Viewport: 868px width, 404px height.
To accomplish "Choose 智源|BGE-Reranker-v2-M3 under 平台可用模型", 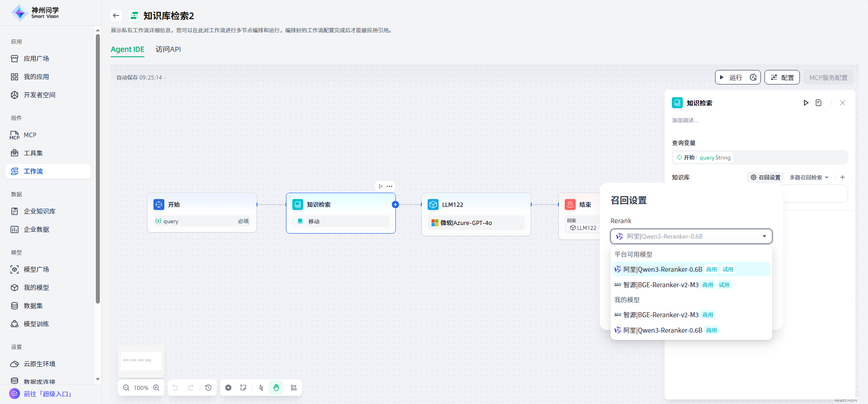I will [661, 285].
